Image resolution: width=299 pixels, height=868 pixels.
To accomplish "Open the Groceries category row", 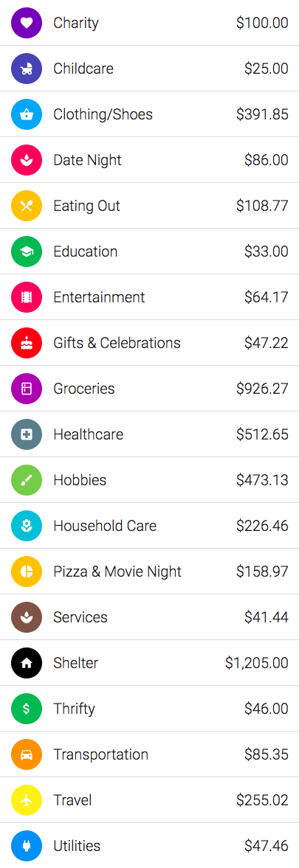I will coord(149,389).
